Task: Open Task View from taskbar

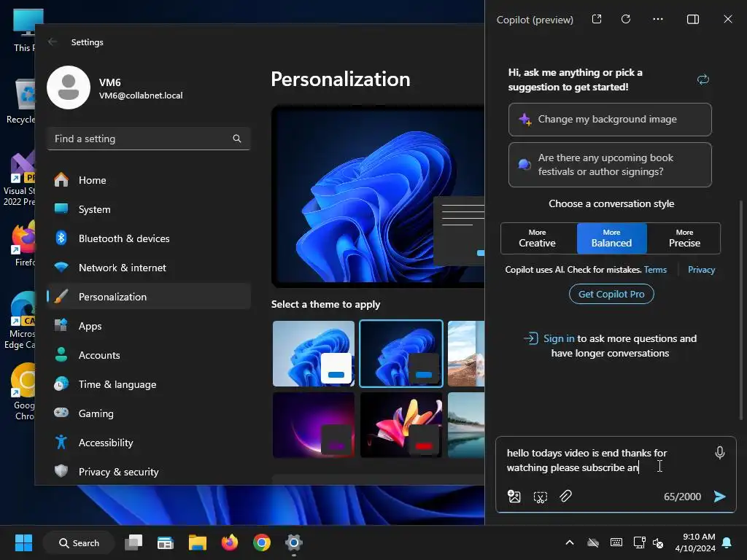Action: (133, 542)
